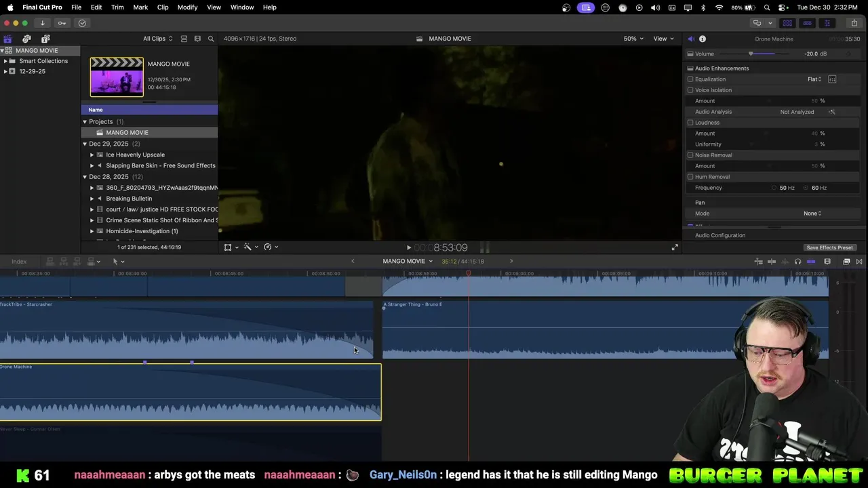Show the Effects browser in the timeline

pos(846,262)
